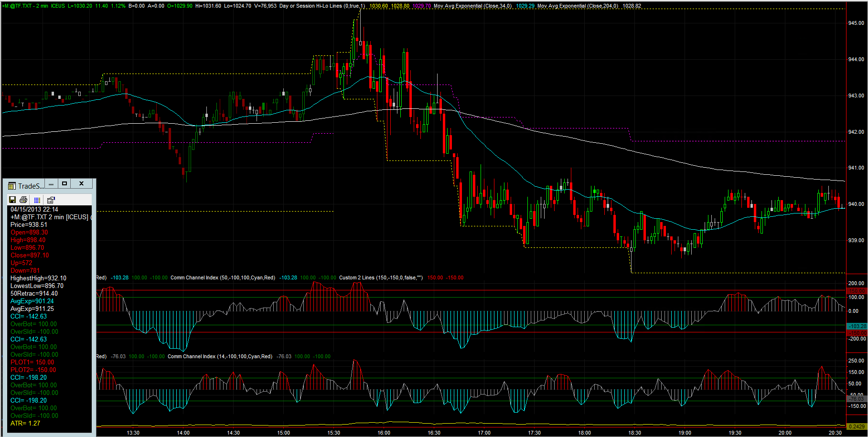Click Comm Channel Index (14,-100,100) label
The image size is (868, 437).
coord(220,356)
